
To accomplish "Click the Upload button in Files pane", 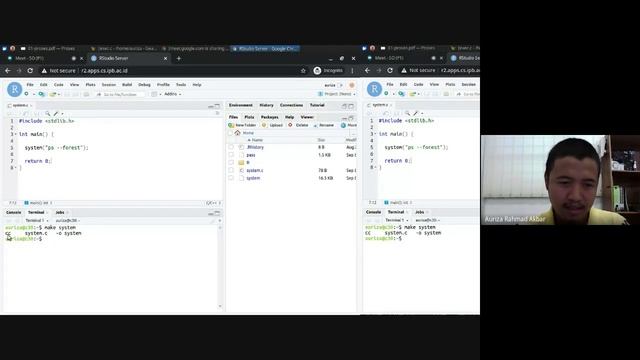I will pyautogui.click(x=272, y=125).
